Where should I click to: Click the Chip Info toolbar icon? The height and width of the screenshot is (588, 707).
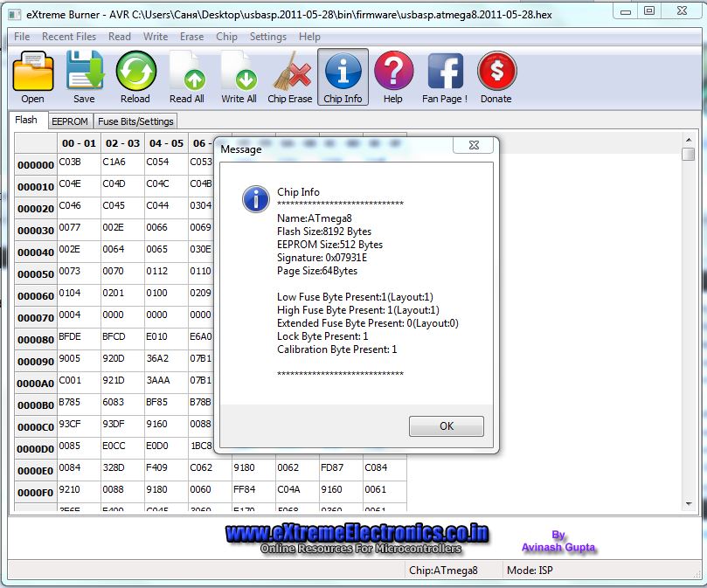[343, 77]
